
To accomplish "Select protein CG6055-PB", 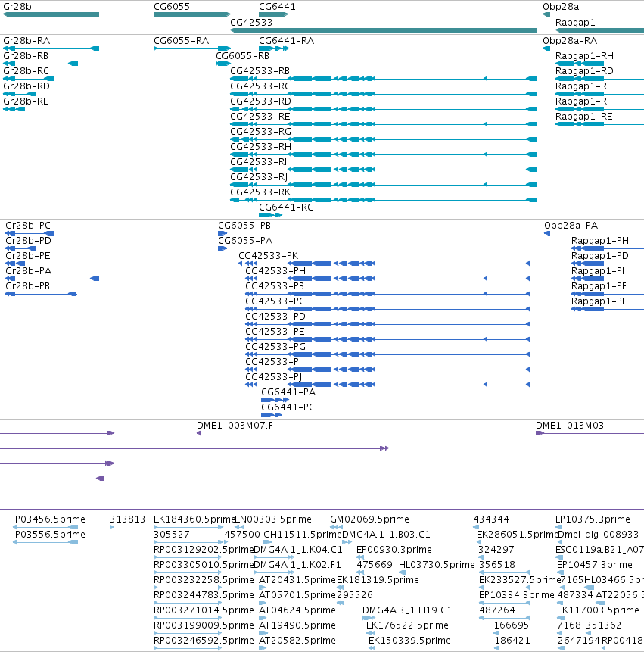I will pos(244,226).
